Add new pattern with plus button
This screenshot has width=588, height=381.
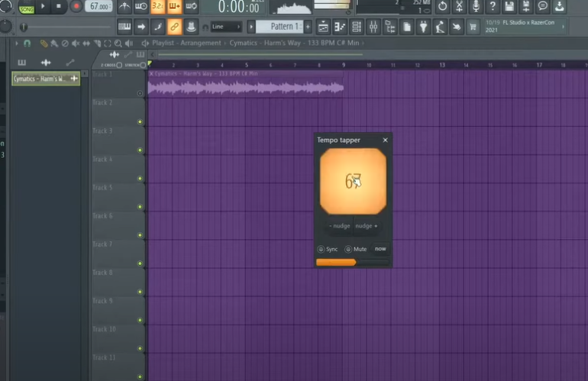click(x=308, y=27)
